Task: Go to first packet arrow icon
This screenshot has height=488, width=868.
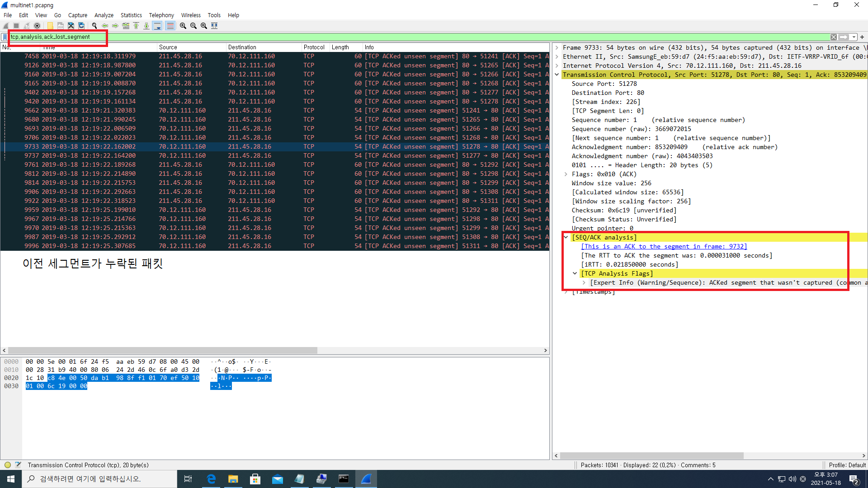Action: point(136,26)
